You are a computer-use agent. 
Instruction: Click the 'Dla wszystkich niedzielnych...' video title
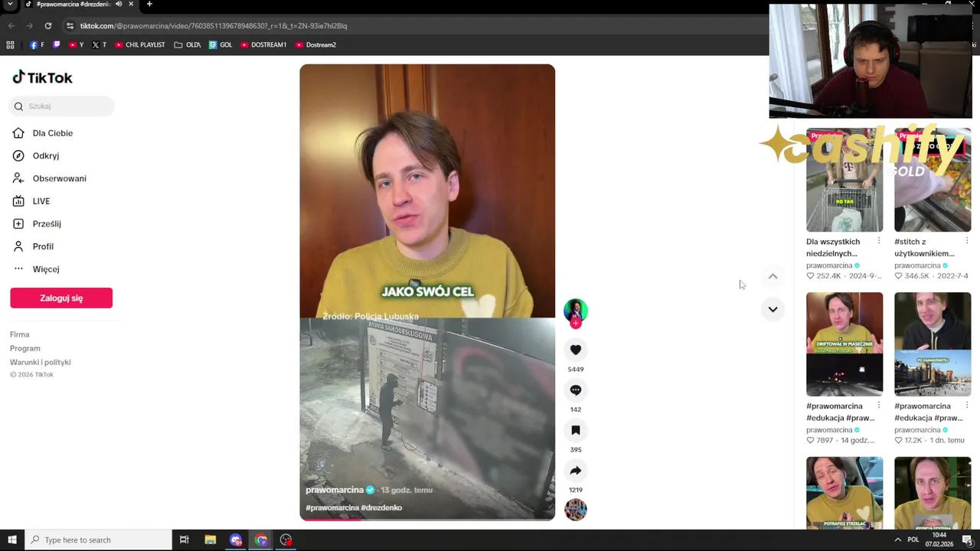pyautogui.click(x=833, y=247)
